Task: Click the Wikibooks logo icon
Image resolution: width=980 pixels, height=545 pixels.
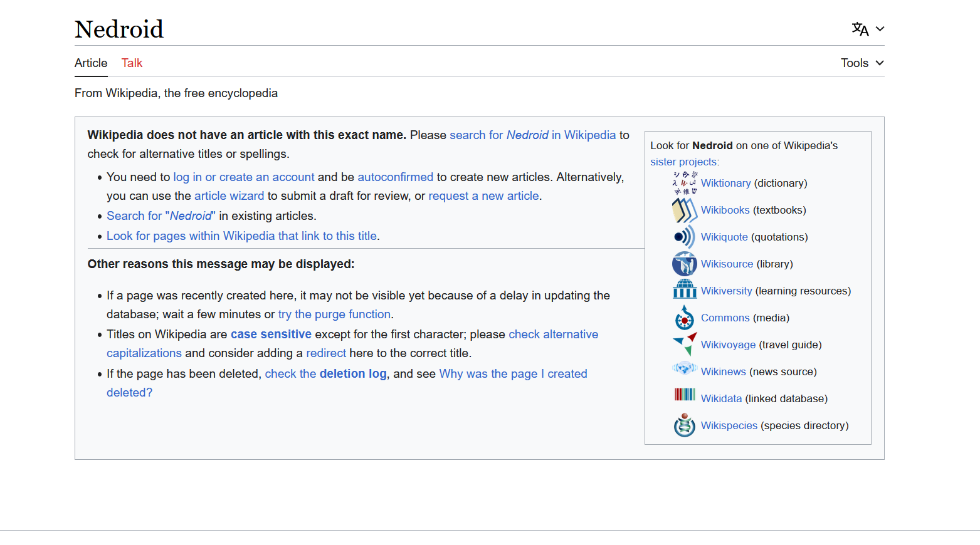Action: pos(685,210)
